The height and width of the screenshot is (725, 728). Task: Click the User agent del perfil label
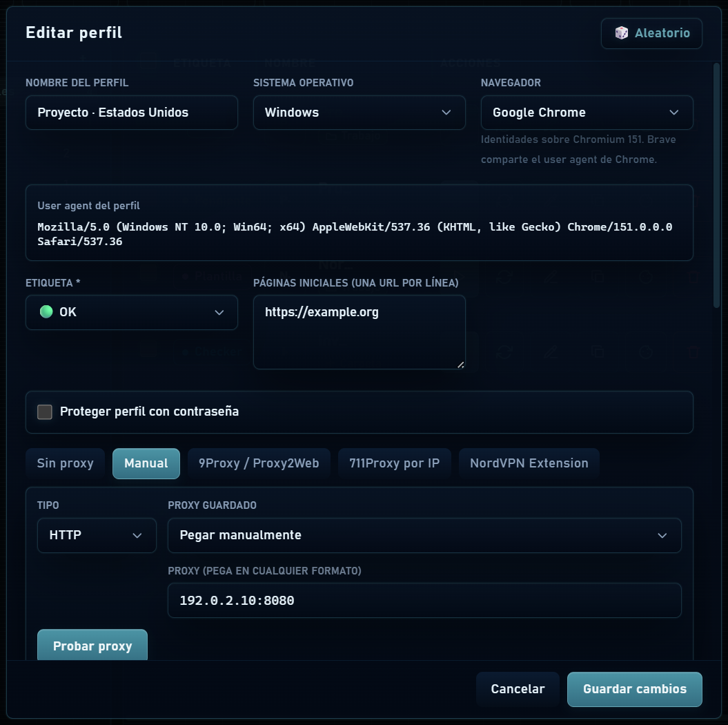89,206
